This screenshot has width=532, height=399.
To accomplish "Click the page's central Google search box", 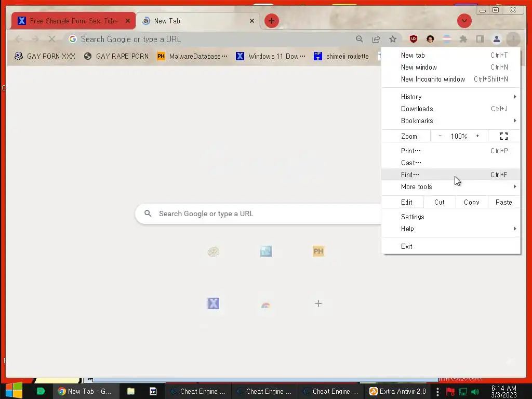I will (x=259, y=214).
